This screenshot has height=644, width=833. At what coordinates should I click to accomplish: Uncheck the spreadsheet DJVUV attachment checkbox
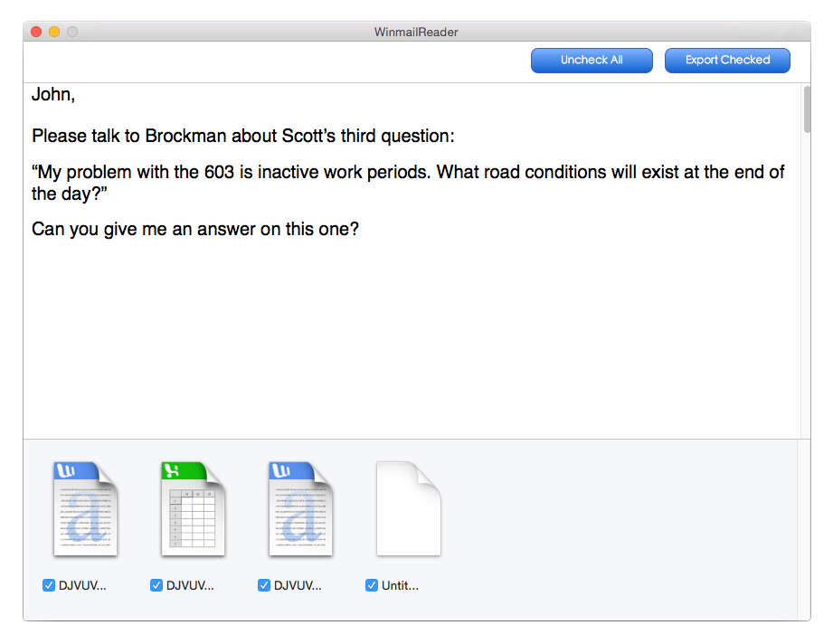pyautogui.click(x=156, y=585)
